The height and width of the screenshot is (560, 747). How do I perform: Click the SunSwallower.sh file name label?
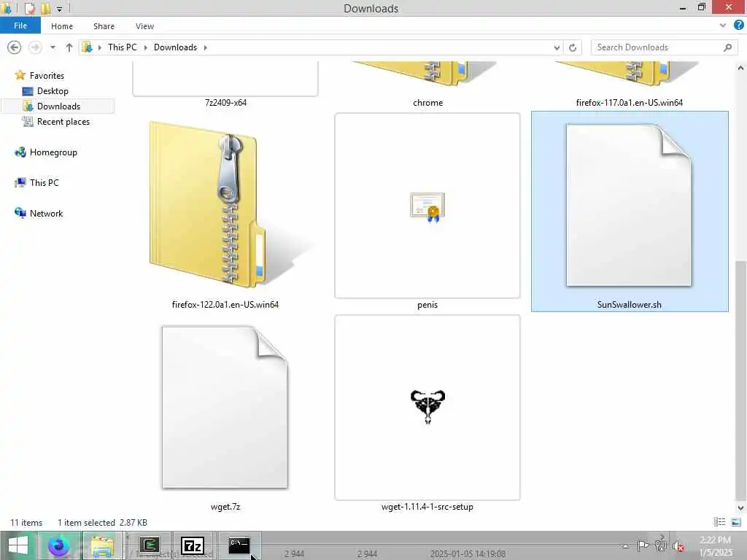630,304
